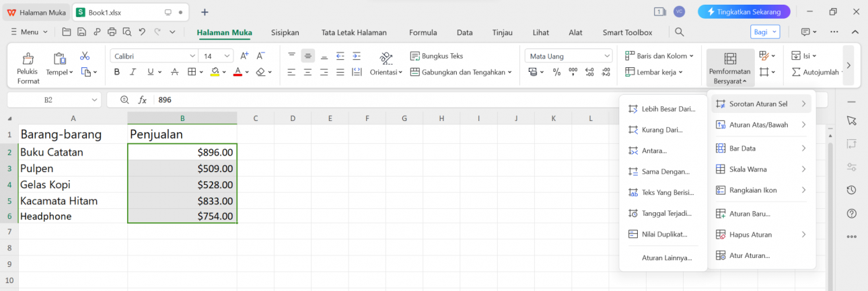The height and width of the screenshot is (291, 868).
Task: Undo the last action
Action: 142,32
